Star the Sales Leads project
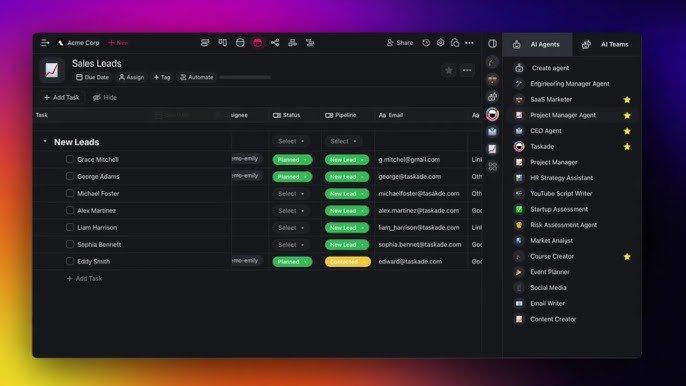This screenshot has height=386, width=686. [448, 70]
